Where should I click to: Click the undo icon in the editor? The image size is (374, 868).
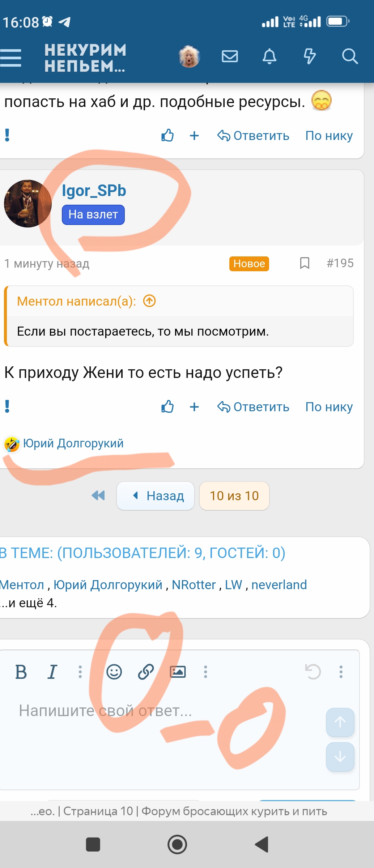[313, 672]
